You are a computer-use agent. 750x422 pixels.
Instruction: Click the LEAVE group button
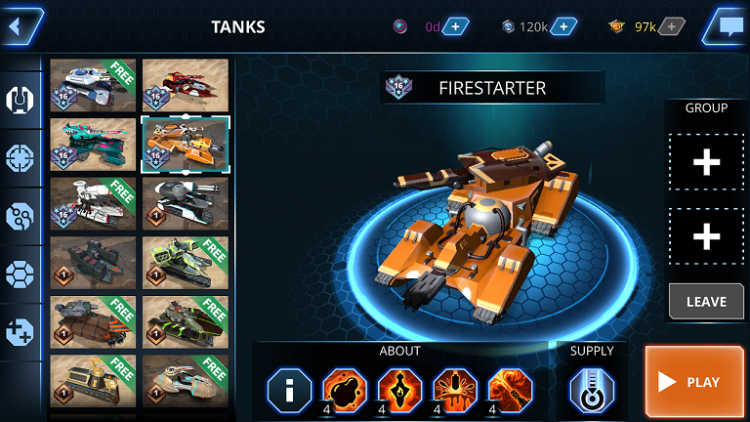pyautogui.click(x=706, y=301)
